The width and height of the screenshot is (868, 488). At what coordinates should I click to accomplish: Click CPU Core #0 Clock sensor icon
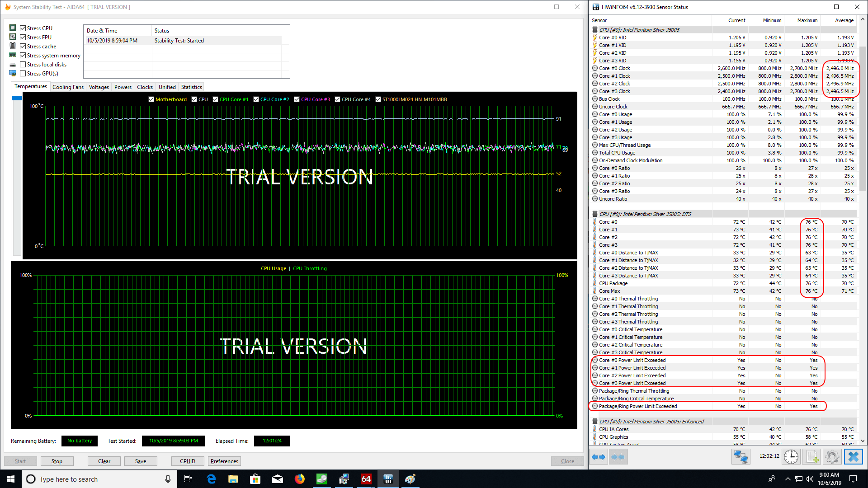[x=595, y=68]
